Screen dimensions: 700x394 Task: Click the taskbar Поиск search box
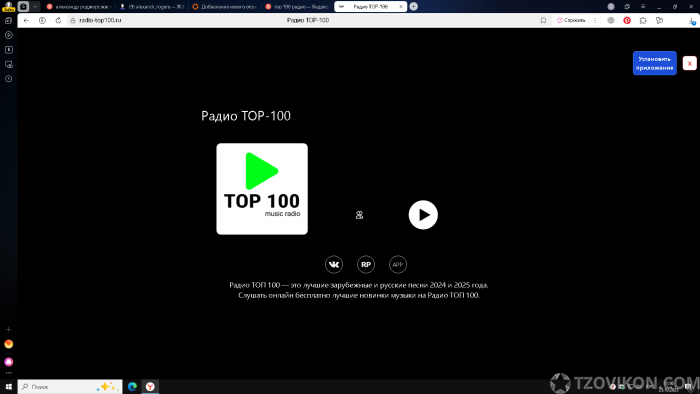(70, 387)
